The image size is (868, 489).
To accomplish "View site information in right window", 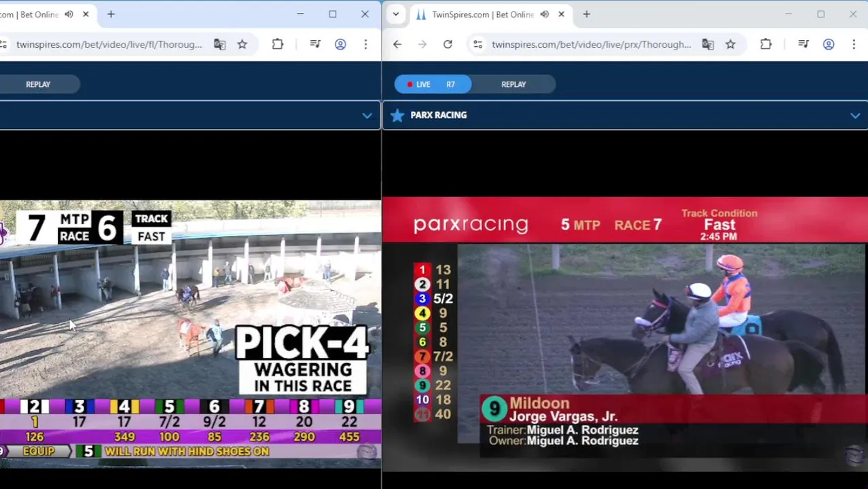I will 478,44.
